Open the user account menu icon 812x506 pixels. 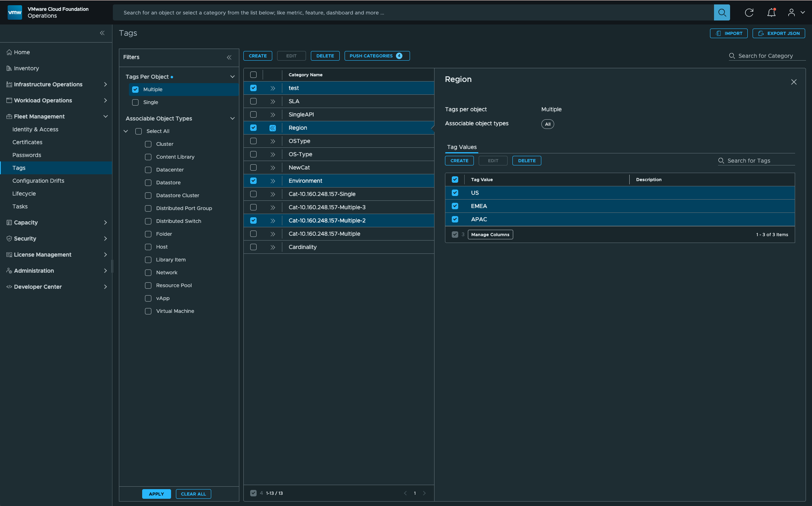pyautogui.click(x=792, y=12)
